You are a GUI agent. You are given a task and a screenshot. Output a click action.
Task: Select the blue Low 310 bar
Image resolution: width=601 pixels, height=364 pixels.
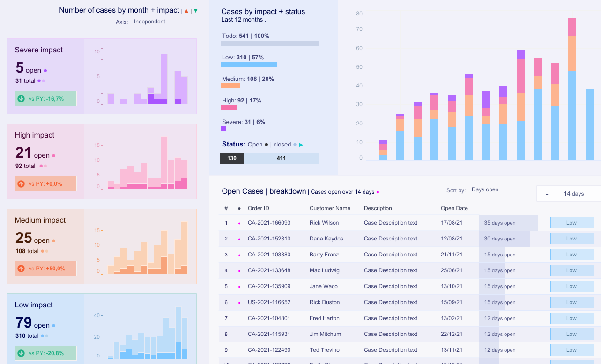click(249, 65)
